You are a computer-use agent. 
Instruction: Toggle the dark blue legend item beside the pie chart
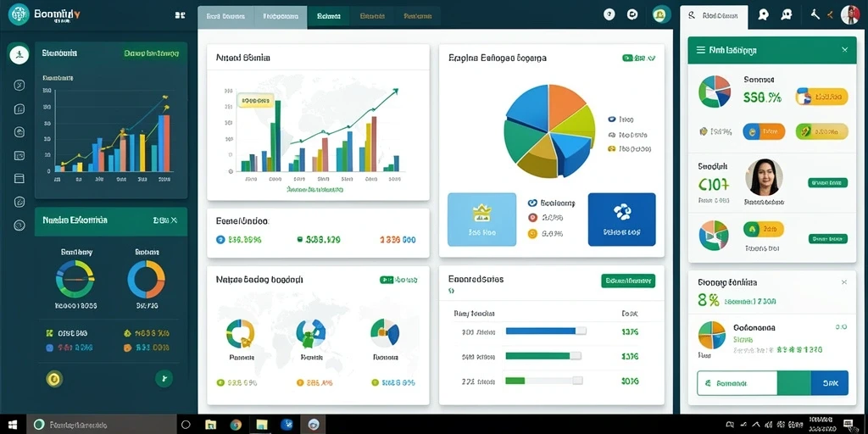(x=620, y=119)
